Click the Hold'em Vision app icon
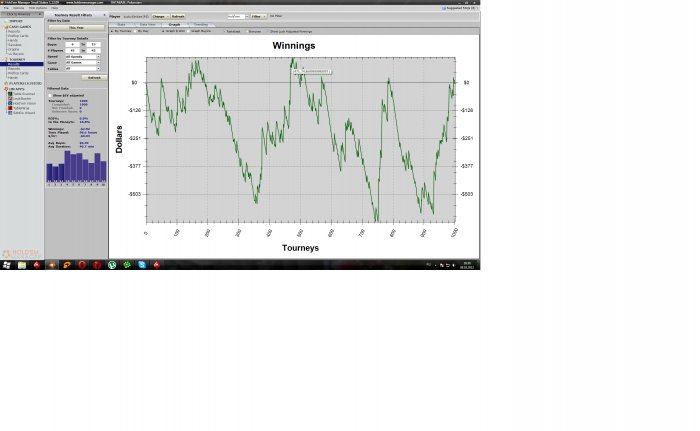This screenshot has width=700, height=431. (x=10, y=103)
